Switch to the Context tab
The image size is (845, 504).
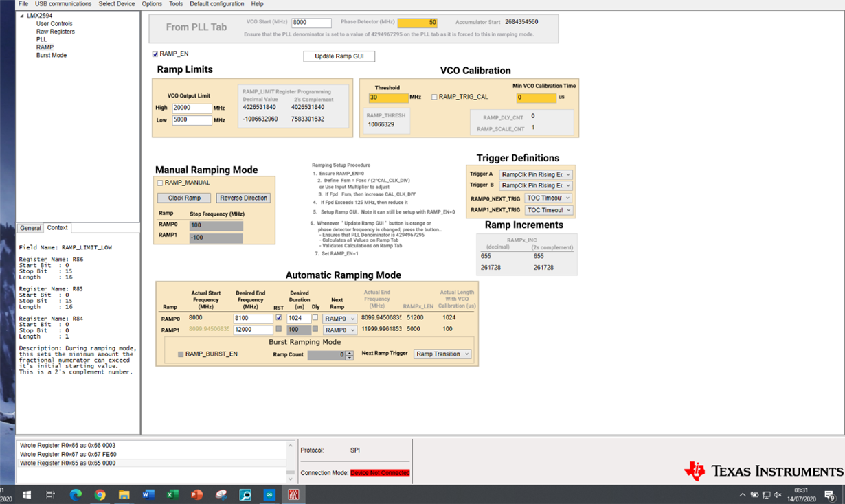[x=57, y=227]
